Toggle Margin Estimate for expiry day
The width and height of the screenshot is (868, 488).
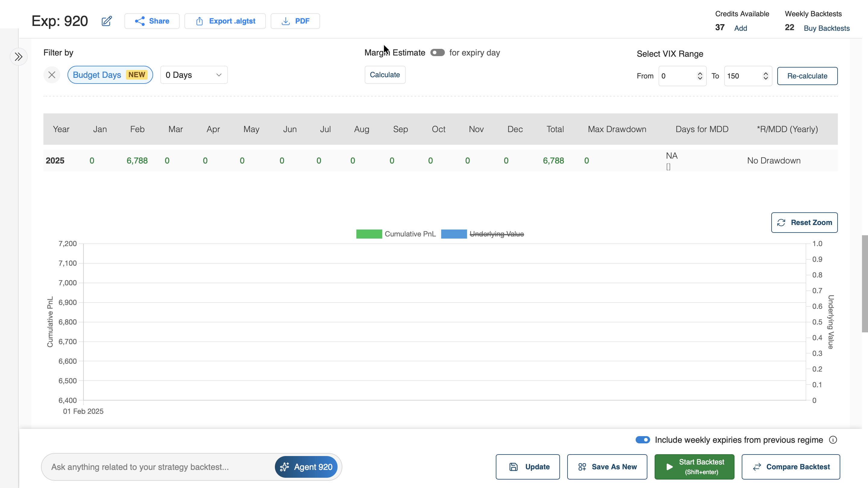[x=437, y=52]
